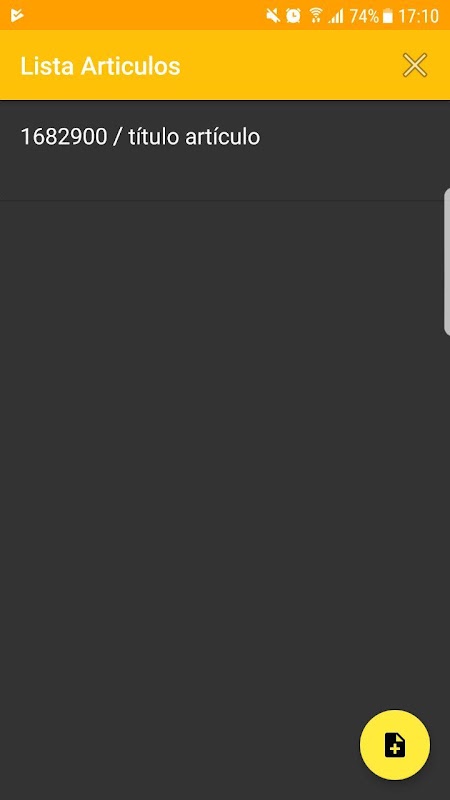Close the Lista Articulos screen with X
The height and width of the screenshot is (800, 450).
tap(415, 66)
